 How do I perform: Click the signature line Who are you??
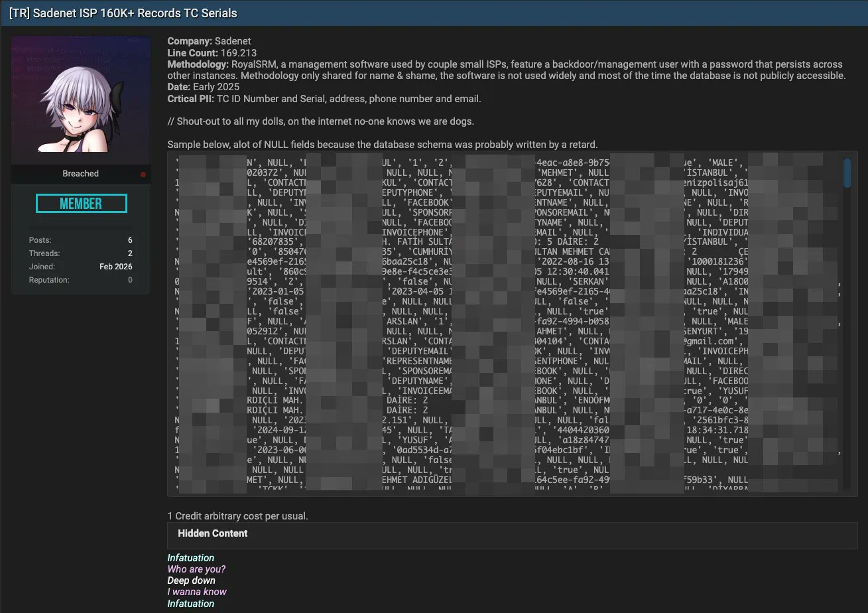pos(196,569)
